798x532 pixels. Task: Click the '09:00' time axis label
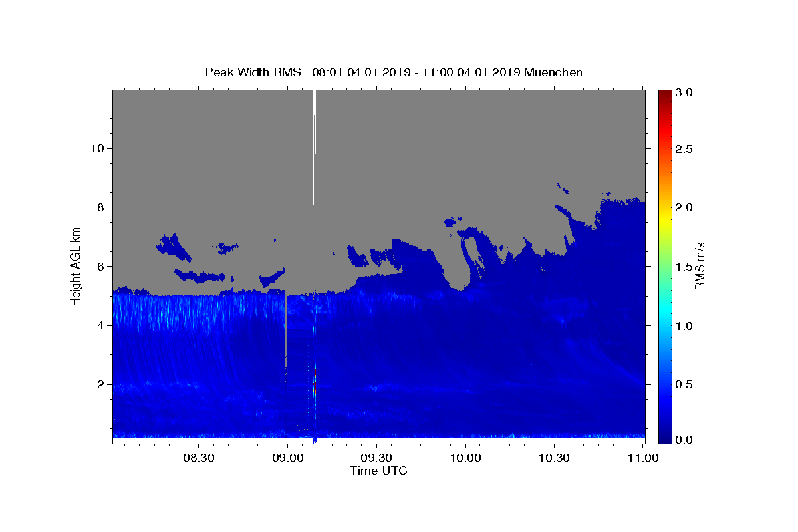coord(287,458)
